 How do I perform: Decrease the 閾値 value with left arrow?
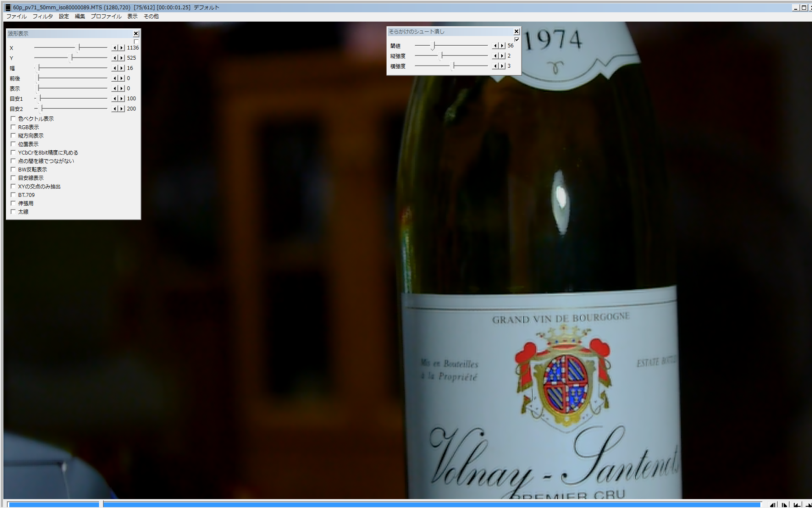pos(495,46)
